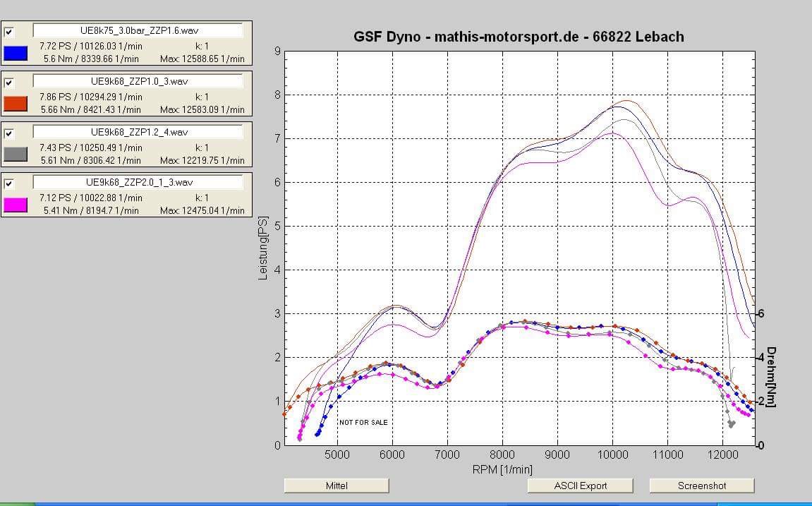This screenshot has height=506, width=812.
Task: Toggle the UE9k68_ZZP1.0_3.wav run checkbox
Action: tap(9, 83)
